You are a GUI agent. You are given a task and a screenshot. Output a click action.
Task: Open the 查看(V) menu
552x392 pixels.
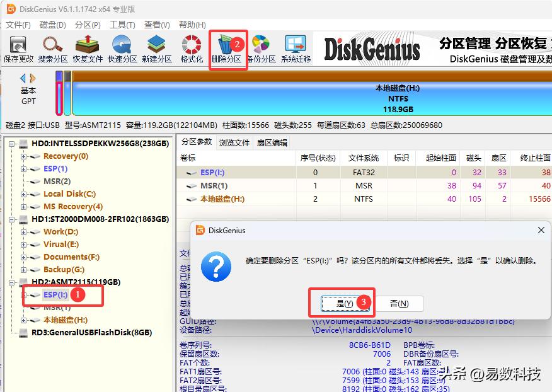click(157, 25)
